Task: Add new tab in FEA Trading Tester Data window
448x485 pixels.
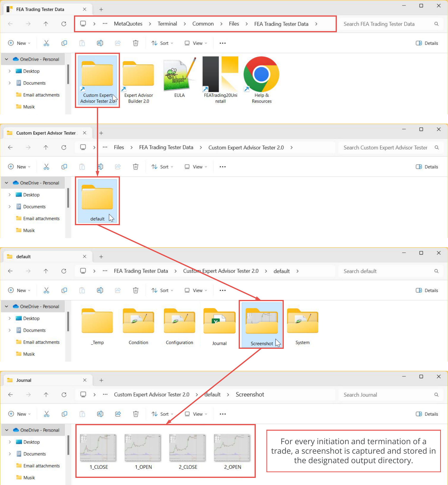Action: [x=101, y=9]
